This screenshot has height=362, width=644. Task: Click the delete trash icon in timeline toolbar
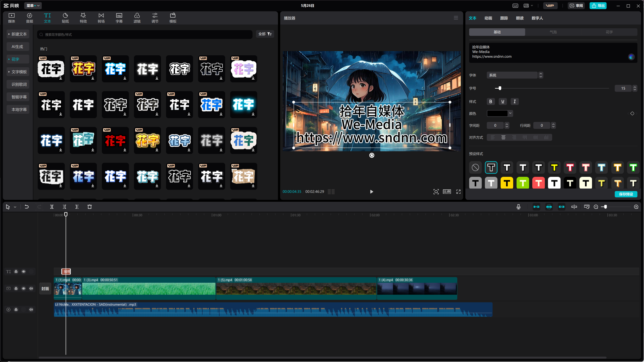coord(90,207)
